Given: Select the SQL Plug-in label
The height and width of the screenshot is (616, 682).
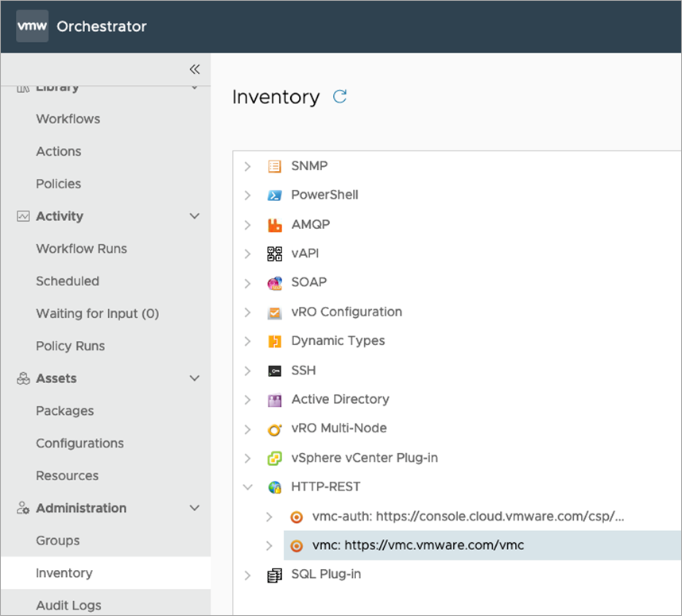Looking at the screenshot, I should [x=326, y=574].
